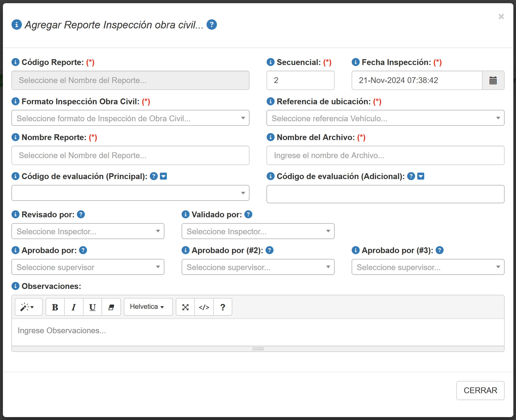Open the Revisado por inspector dropdown
This screenshot has width=516, height=420.
pos(88,231)
